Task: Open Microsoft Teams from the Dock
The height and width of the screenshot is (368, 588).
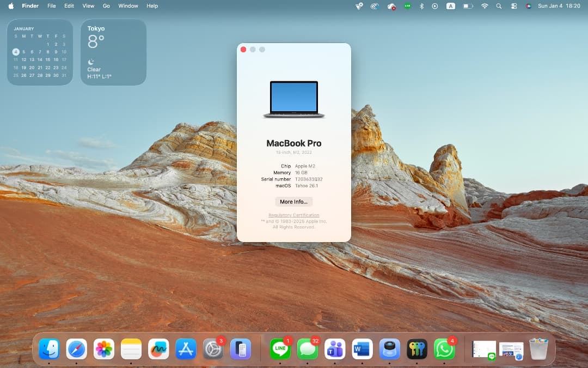Action: 335,349
